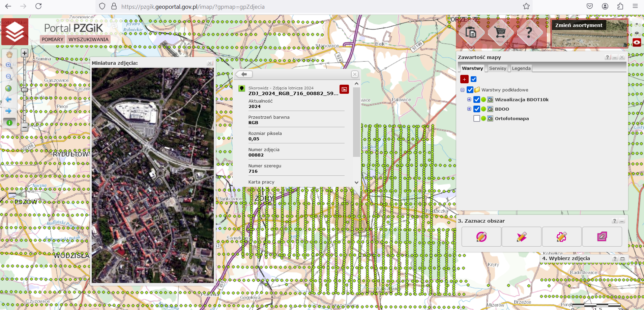Open the shopping cart icon
The height and width of the screenshot is (310, 644).
[500, 33]
